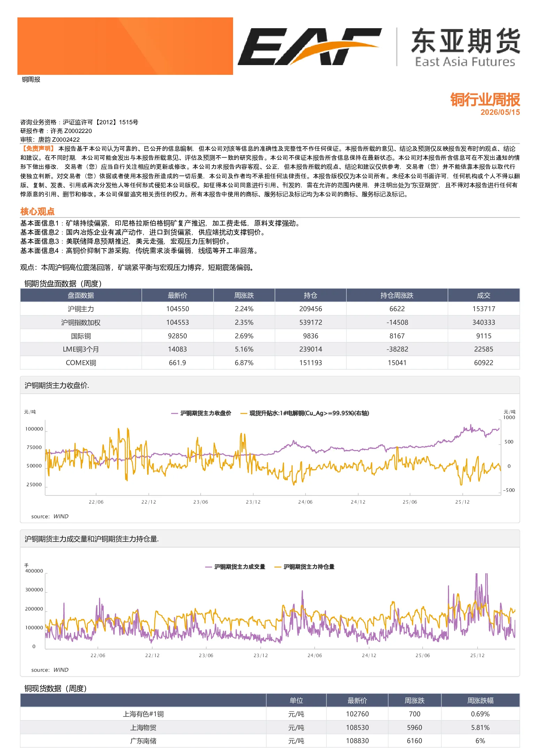Click the 最新价 header in futures table
Viewport: 540px width, 756px height.
[177, 295]
